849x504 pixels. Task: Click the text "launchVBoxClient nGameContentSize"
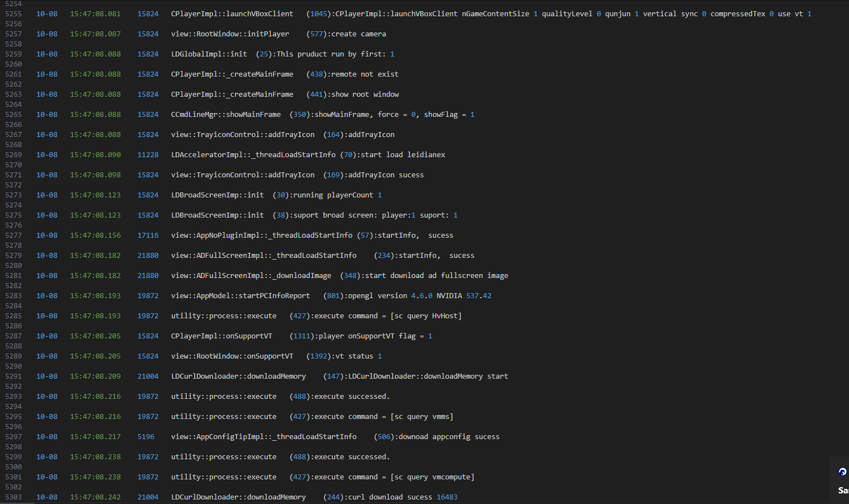(432, 14)
